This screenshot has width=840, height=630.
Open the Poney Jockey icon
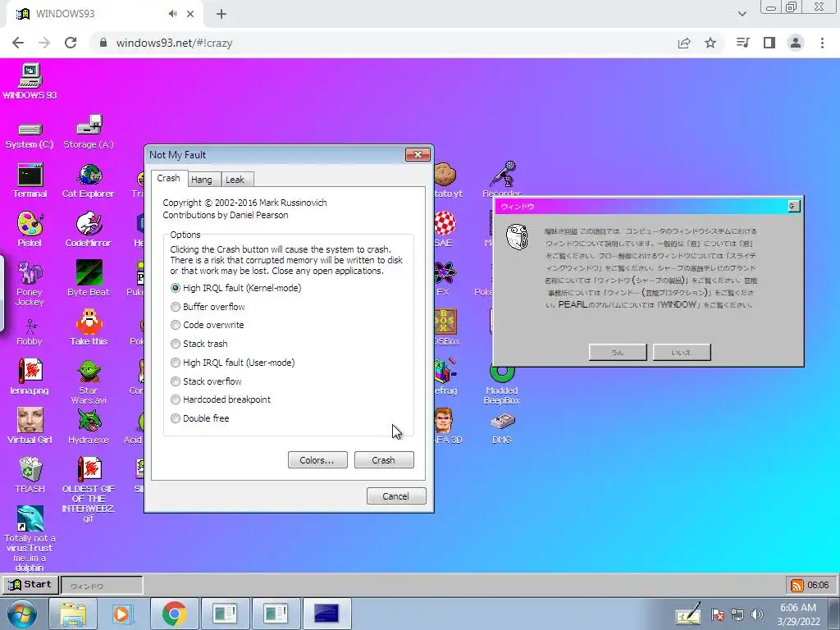30,283
